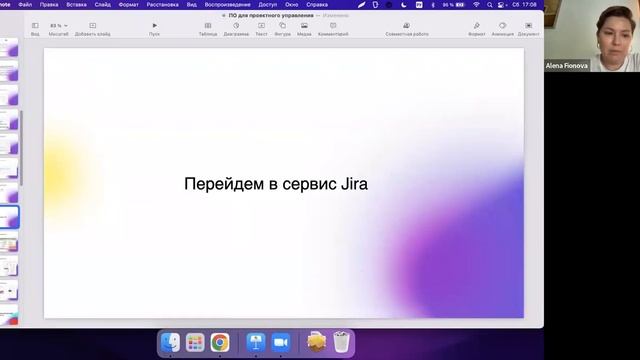Open Keynote from the Dock
Screen dimensions: 640x360
click(x=256, y=342)
